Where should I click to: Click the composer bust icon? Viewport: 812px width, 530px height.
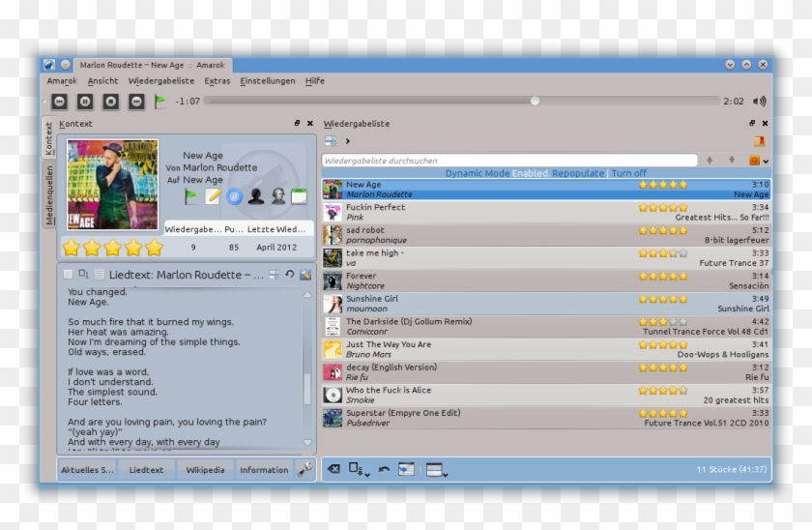click(x=278, y=196)
